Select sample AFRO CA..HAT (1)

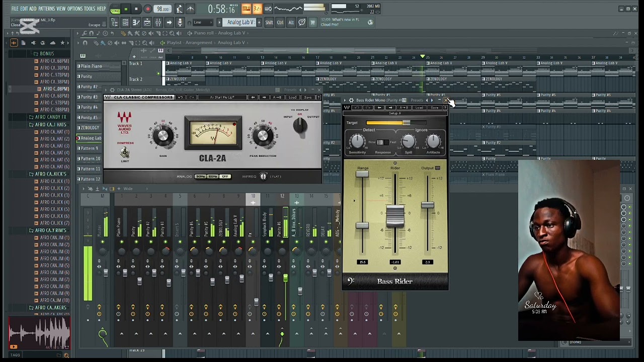click(x=54, y=132)
